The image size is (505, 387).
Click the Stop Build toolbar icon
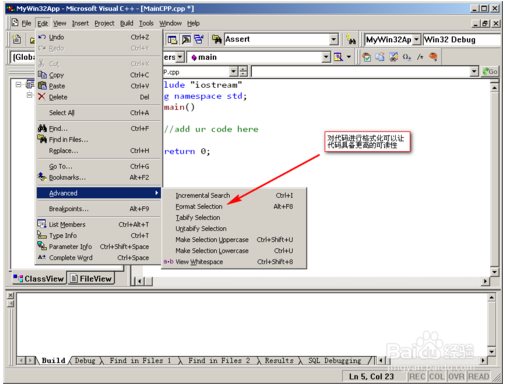pyautogui.click(x=393, y=57)
